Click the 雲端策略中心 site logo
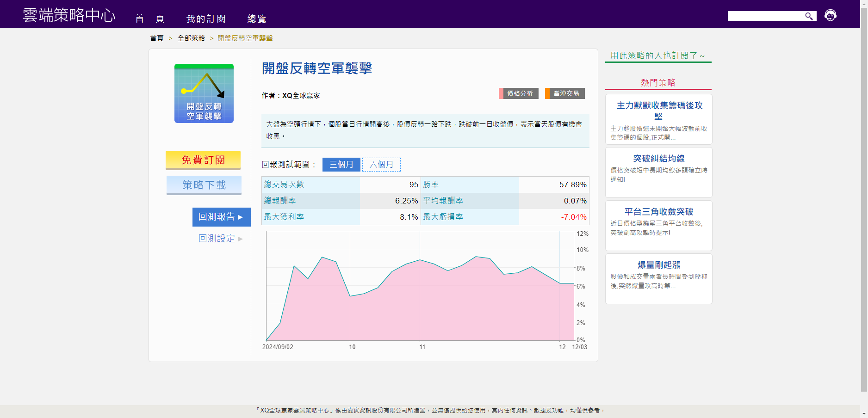The height and width of the screenshot is (418, 868). pos(69,15)
